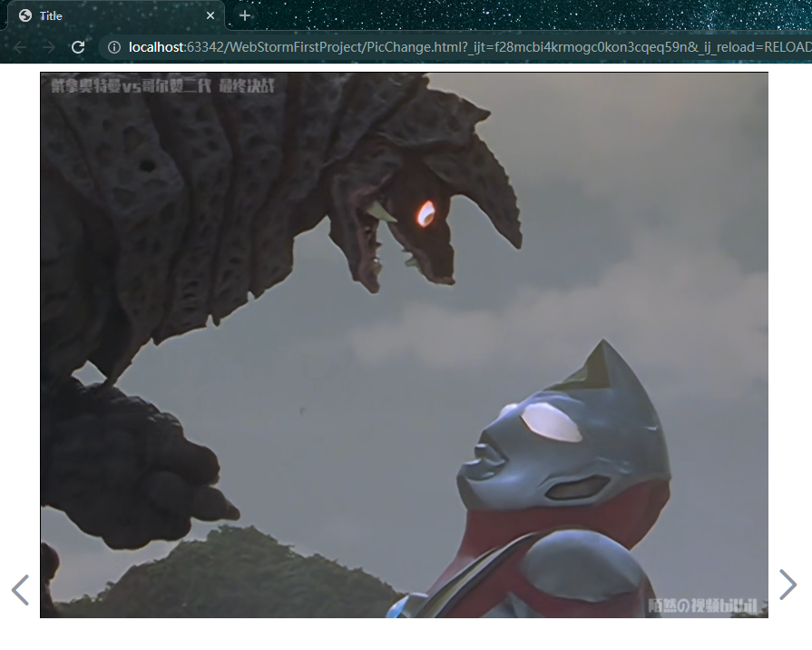View site information icon in address bar
Image resolution: width=812 pixels, height=650 pixels.
tap(114, 47)
